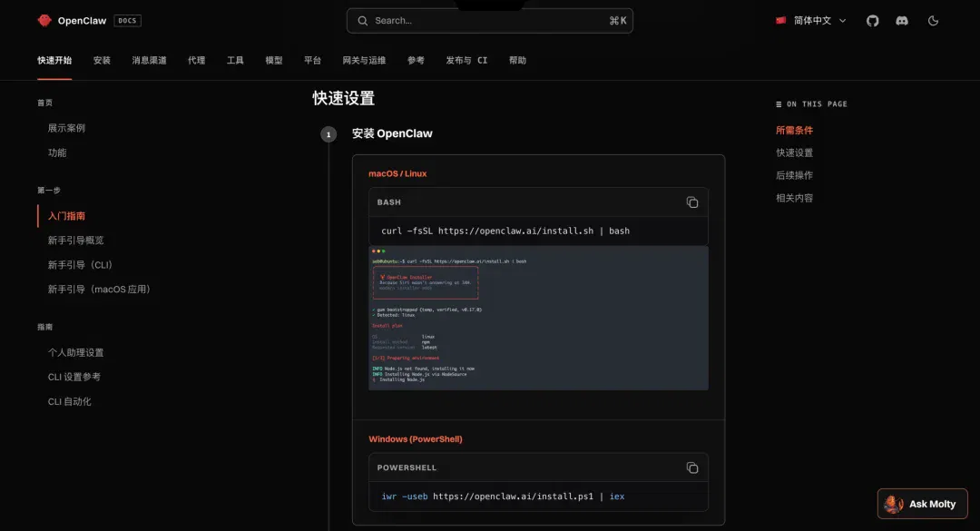The width and height of the screenshot is (980, 531).
Task: Select the 帮助 tab
Action: 517,60
